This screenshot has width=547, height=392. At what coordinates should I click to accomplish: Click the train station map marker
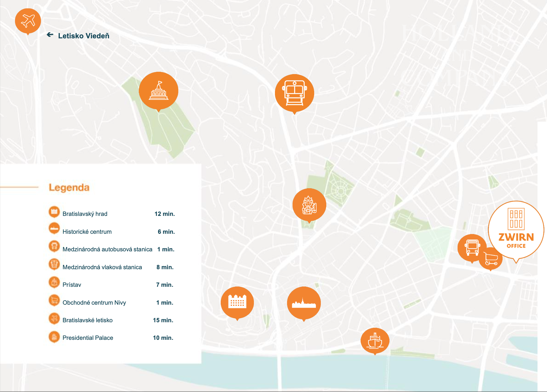pyautogui.click(x=294, y=93)
